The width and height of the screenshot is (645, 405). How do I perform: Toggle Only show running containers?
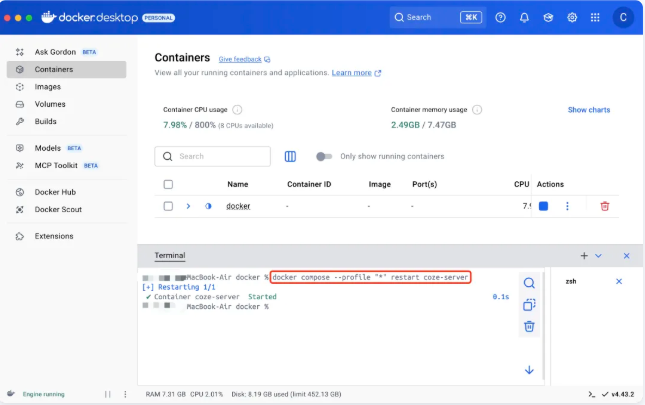click(323, 156)
